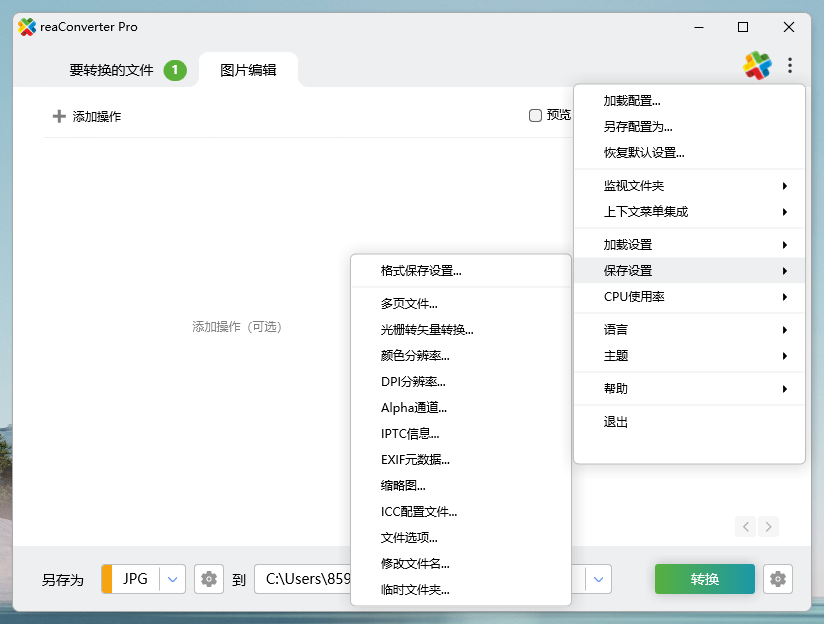The width and height of the screenshot is (824, 624).
Task: Select 恢复默认设置... menu entry
Action: pos(689,152)
